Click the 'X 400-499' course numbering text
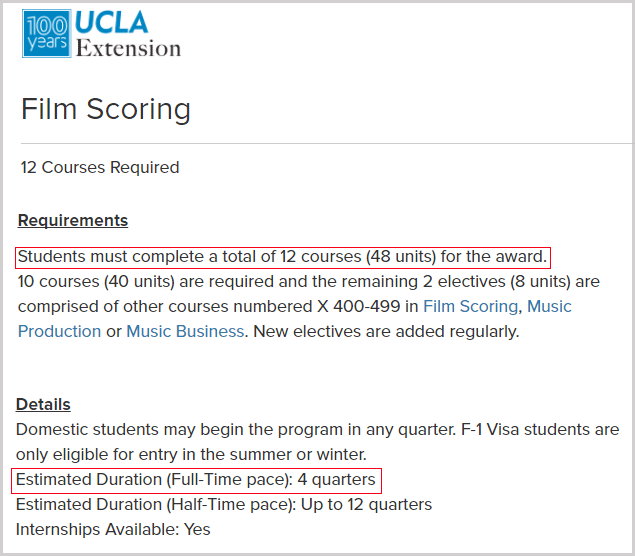Screen dimensions: 635x556 tap(359, 307)
